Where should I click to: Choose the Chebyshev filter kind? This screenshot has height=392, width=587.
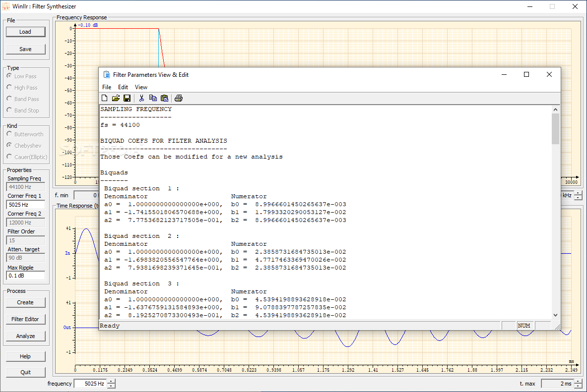[x=24, y=145]
